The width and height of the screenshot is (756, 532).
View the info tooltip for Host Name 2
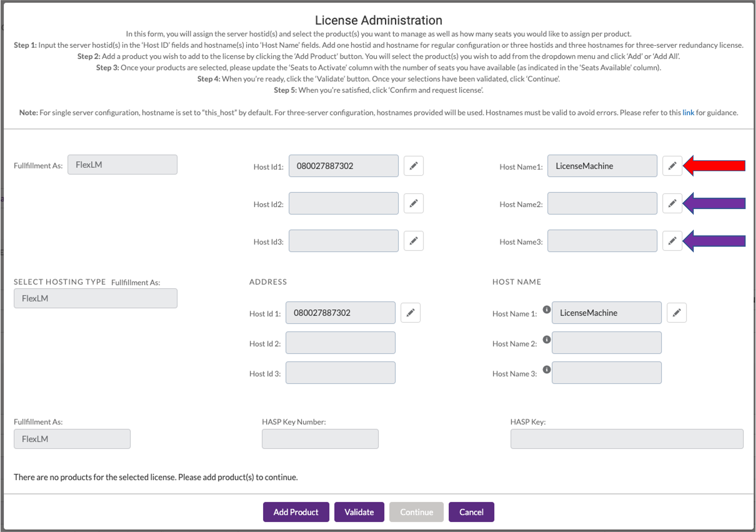(547, 340)
